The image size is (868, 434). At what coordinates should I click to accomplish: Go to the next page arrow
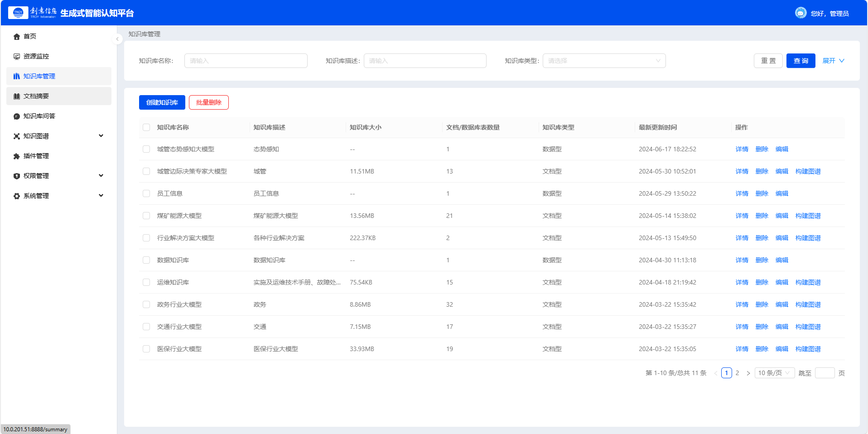748,373
